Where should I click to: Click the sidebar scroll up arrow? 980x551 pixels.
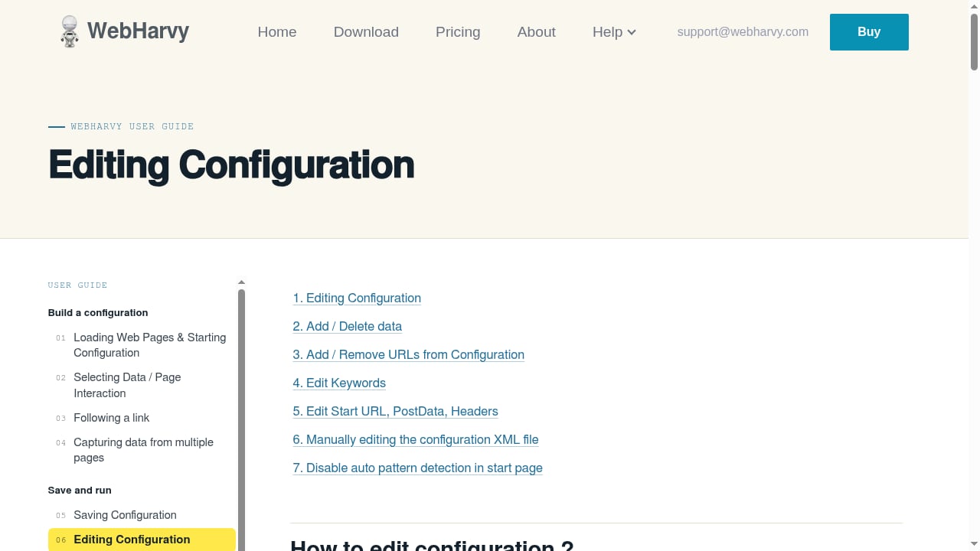tap(241, 282)
